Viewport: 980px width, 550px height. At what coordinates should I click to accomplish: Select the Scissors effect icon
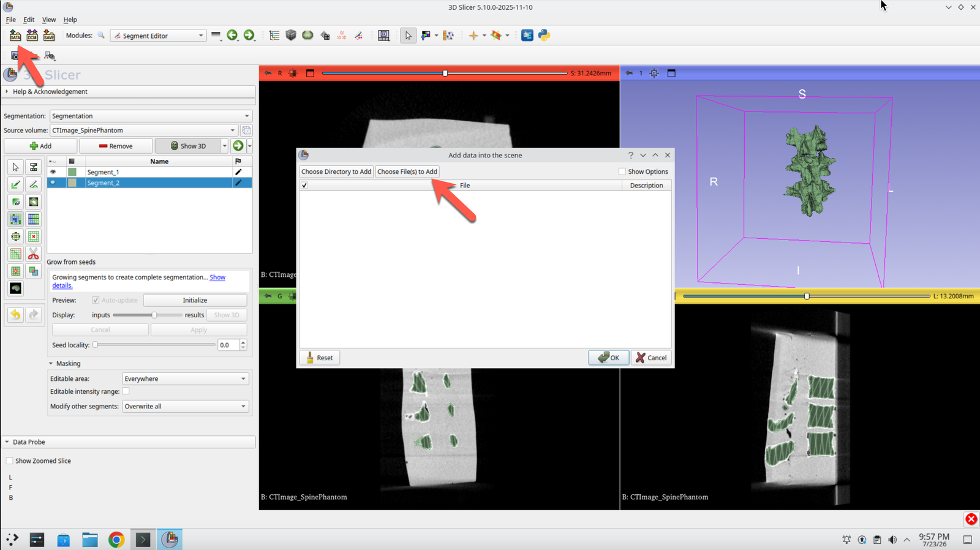coord(34,254)
